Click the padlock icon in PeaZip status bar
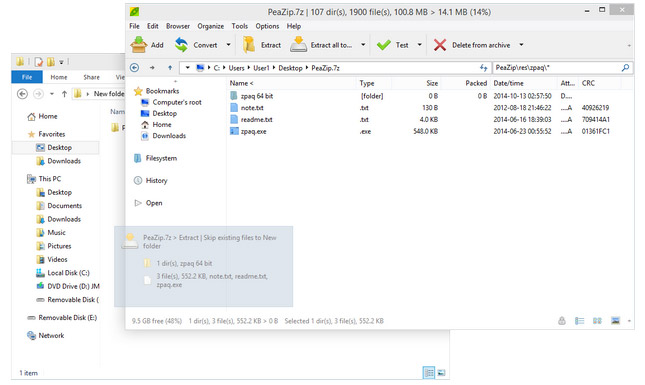Viewport: 645px width, 385px height. [561, 321]
